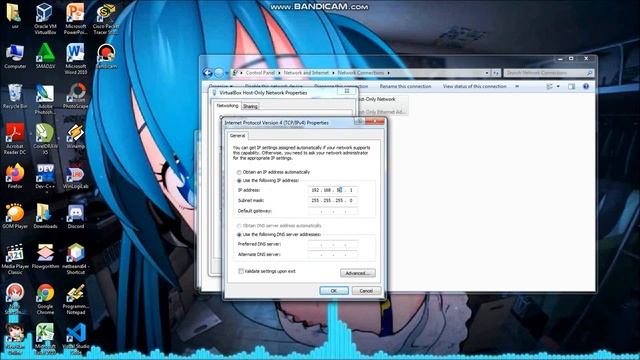Select the Winamp desktop shortcut
Image resolution: width=640 pixels, height=360 pixels.
pos(76,136)
